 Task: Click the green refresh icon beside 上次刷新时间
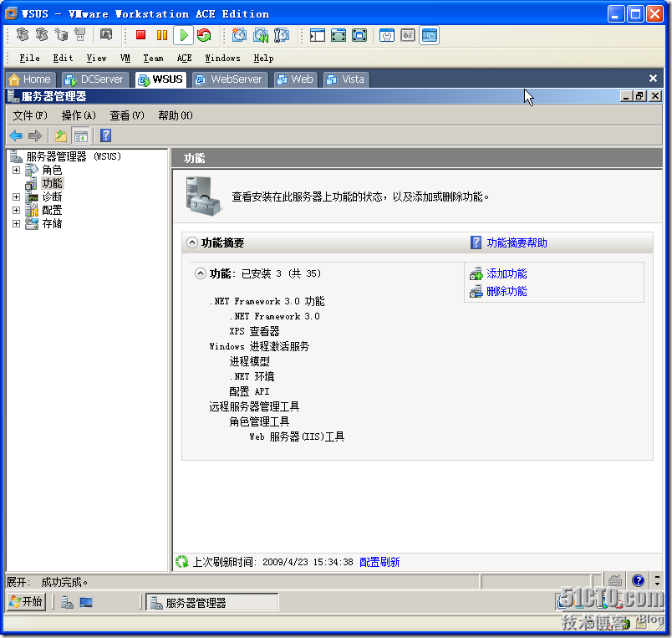pos(182,561)
